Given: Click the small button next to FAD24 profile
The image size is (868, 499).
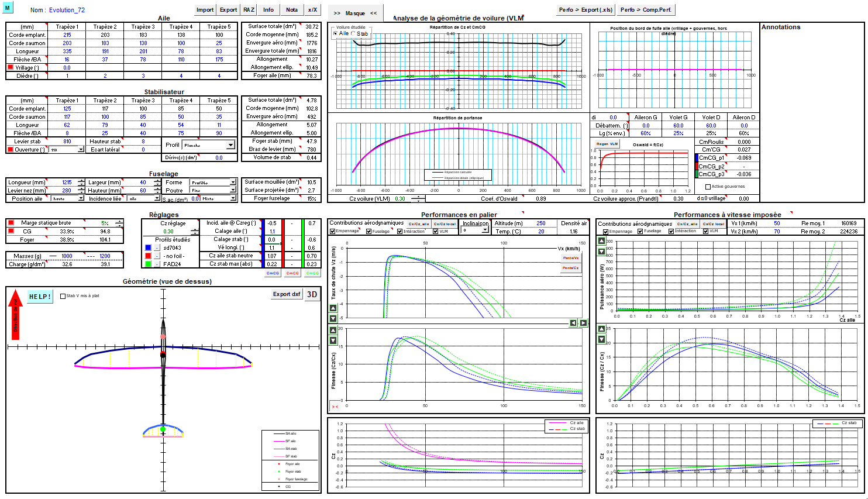Looking at the screenshot, I should [157, 264].
